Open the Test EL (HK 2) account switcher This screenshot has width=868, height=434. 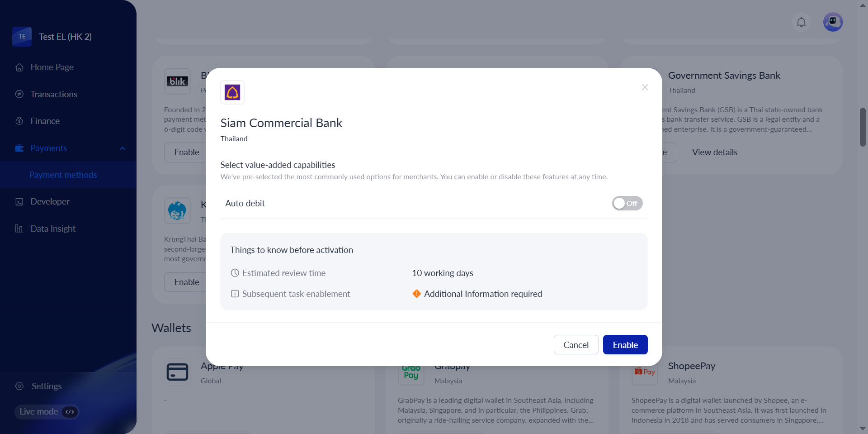[65, 37]
